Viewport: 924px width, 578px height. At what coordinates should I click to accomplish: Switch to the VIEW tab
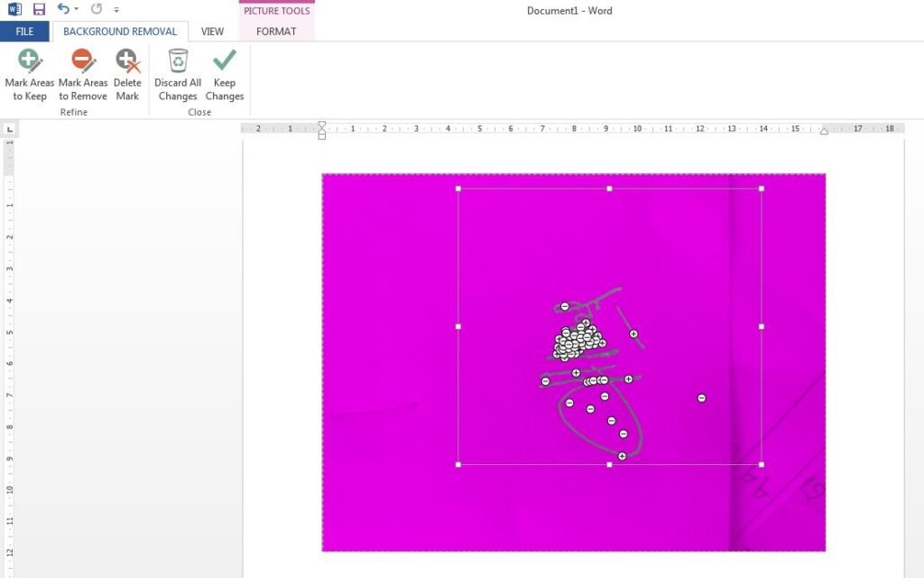click(x=213, y=32)
